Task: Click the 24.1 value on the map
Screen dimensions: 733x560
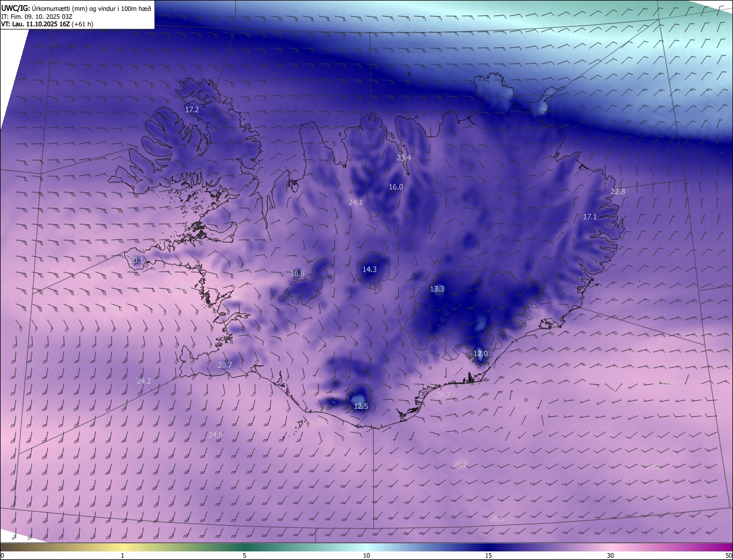Action: pyautogui.click(x=356, y=202)
